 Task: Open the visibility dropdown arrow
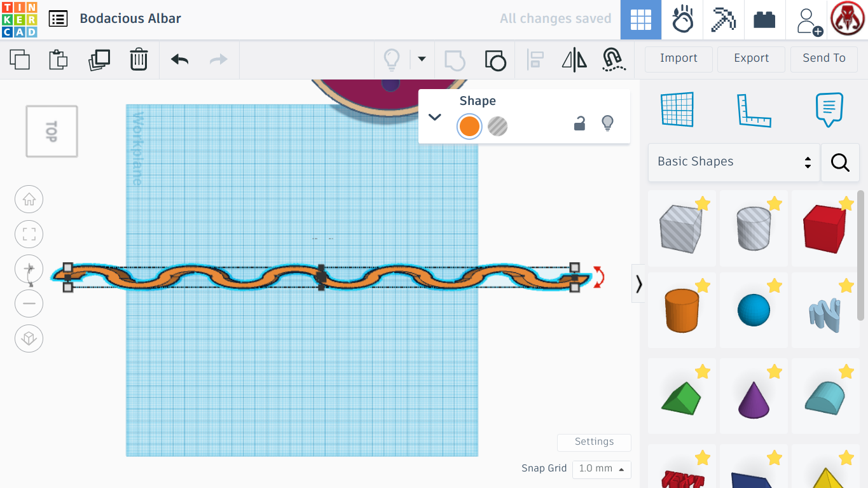(x=421, y=59)
